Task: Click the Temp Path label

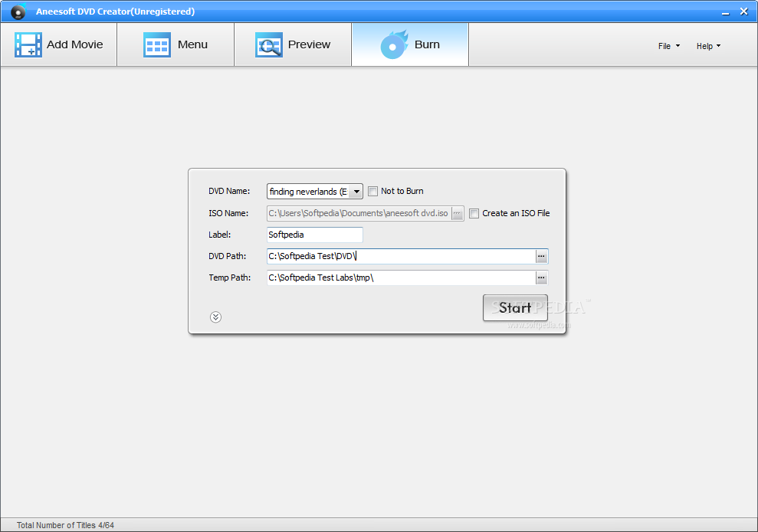Action: click(230, 277)
